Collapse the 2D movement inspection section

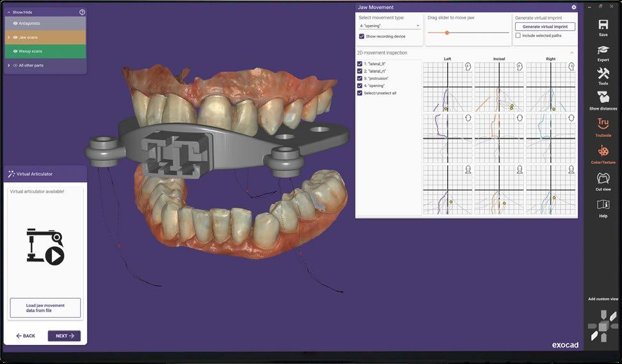(571, 52)
